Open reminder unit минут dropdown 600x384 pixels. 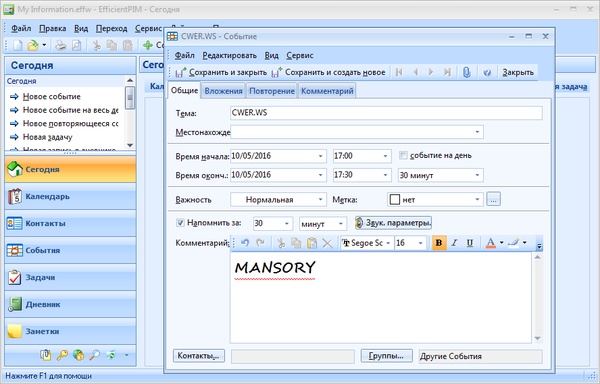pos(341,223)
